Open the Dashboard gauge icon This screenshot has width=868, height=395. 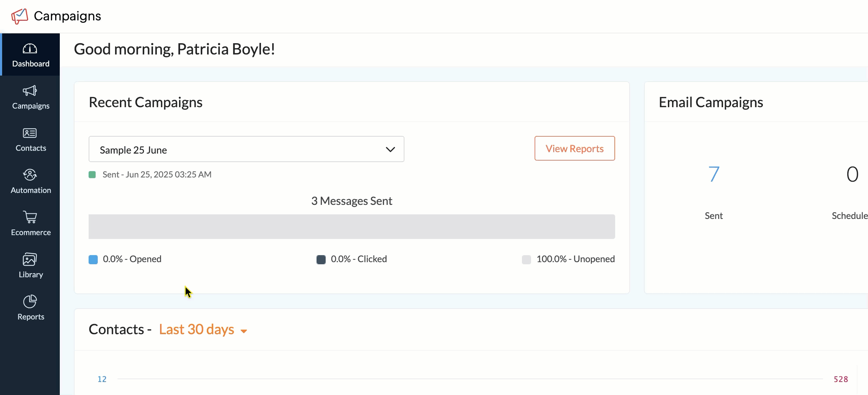click(30, 49)
